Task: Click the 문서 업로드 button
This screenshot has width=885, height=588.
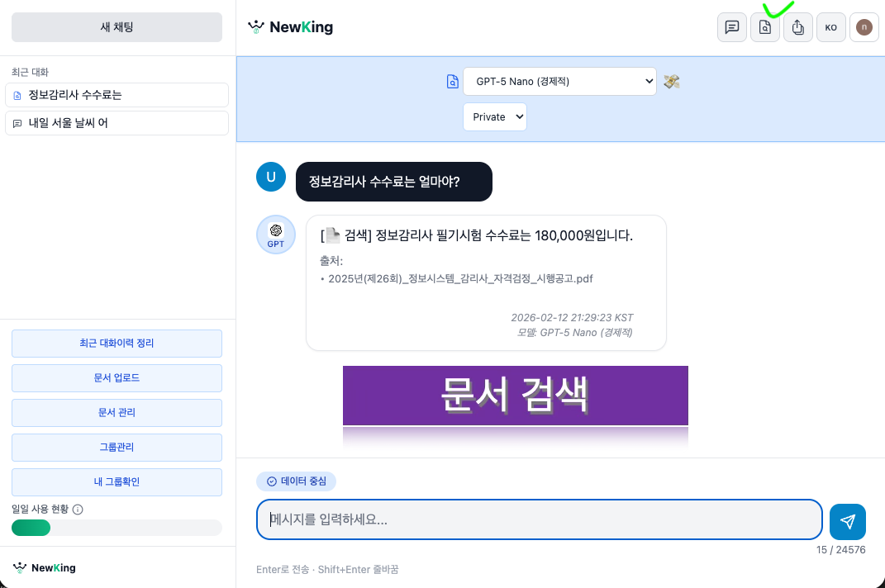Action: [x=117, y=377]
